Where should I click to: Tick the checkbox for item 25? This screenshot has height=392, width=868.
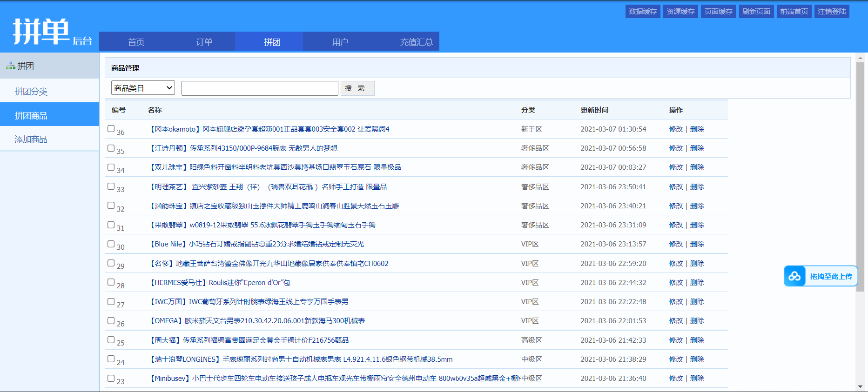111,339
